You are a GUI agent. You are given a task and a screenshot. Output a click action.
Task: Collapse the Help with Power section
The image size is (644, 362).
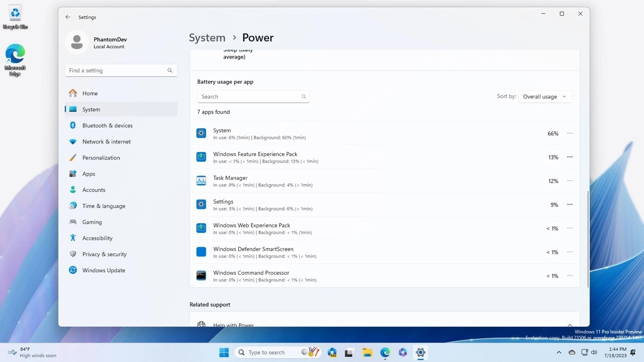[569, 325]
